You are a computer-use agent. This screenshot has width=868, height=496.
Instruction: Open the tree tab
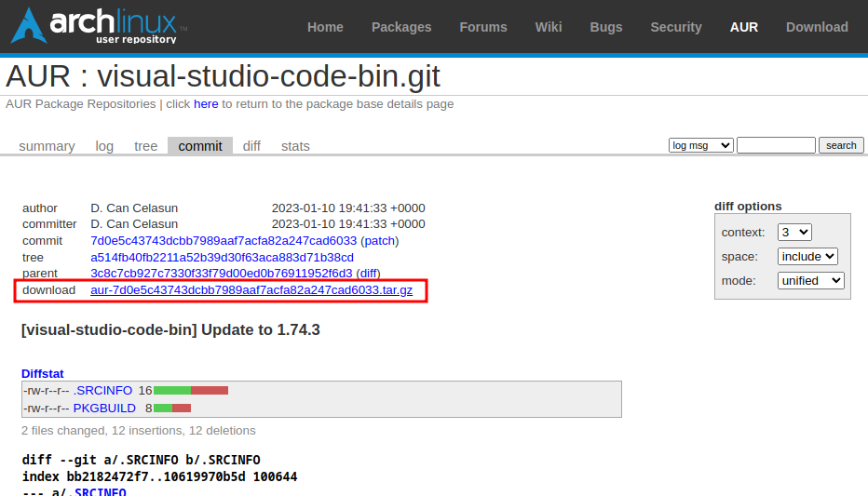[145, 146]
